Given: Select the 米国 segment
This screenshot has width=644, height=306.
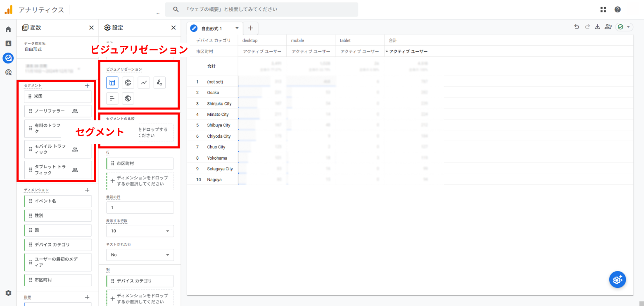Looking at the screenshot, I should 58,96.
